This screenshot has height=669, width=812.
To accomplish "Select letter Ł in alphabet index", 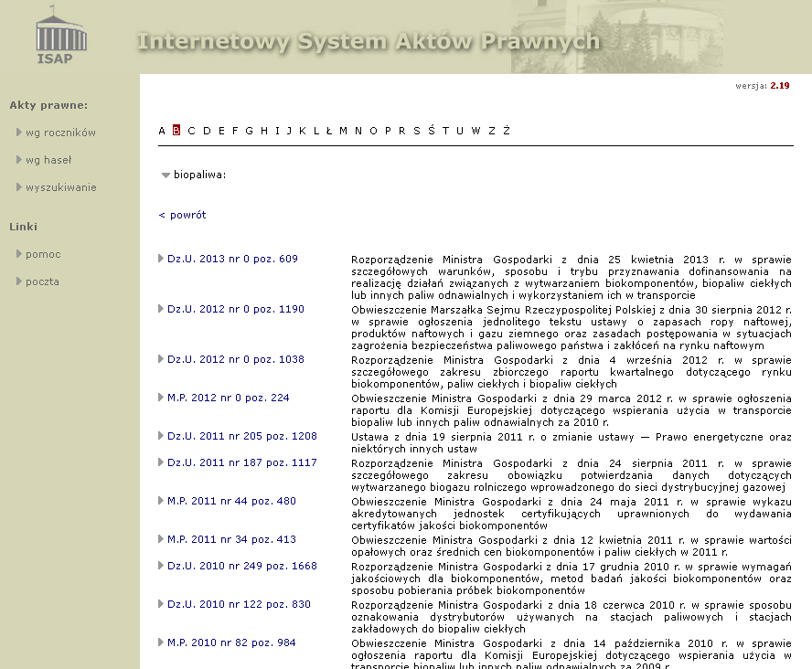I will tap(329, 131).
